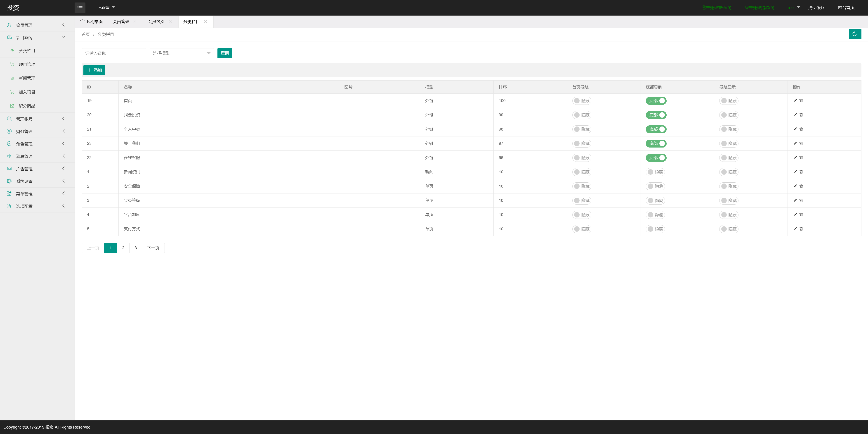
Task: Click the refresh icon button at top right
Action: [854, 34]
